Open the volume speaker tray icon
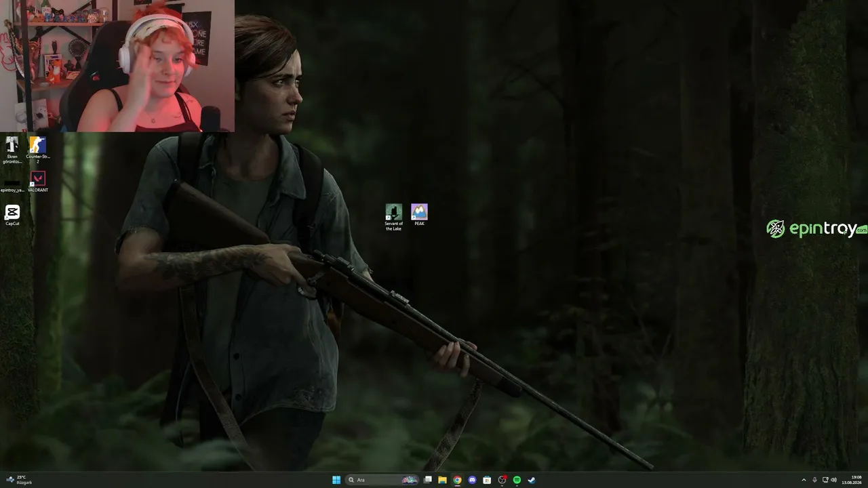The height and width of the screenshot is (488, 868). (x=833, y=480)
